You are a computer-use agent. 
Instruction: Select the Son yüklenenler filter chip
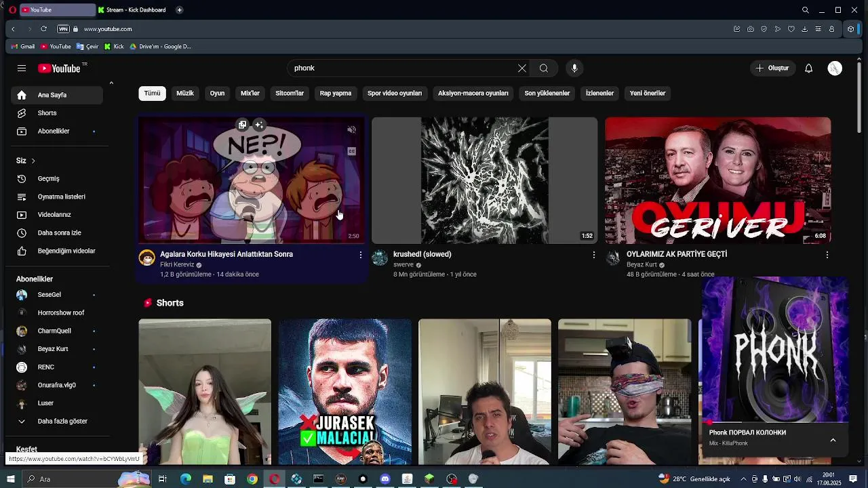(x=547, y=94)
